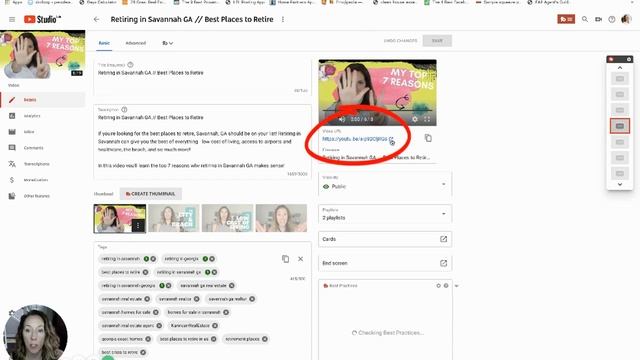The width and height of the screenshot is (640, 360).
Task: Click the green rank badge on 'retiring in georgia'
Action: click(205, 259)
